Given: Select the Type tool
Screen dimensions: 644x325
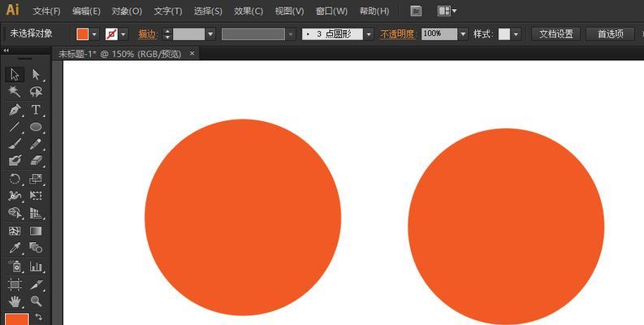Looking at the screenshot, I should pyautogui.click(x=37, y=110).
